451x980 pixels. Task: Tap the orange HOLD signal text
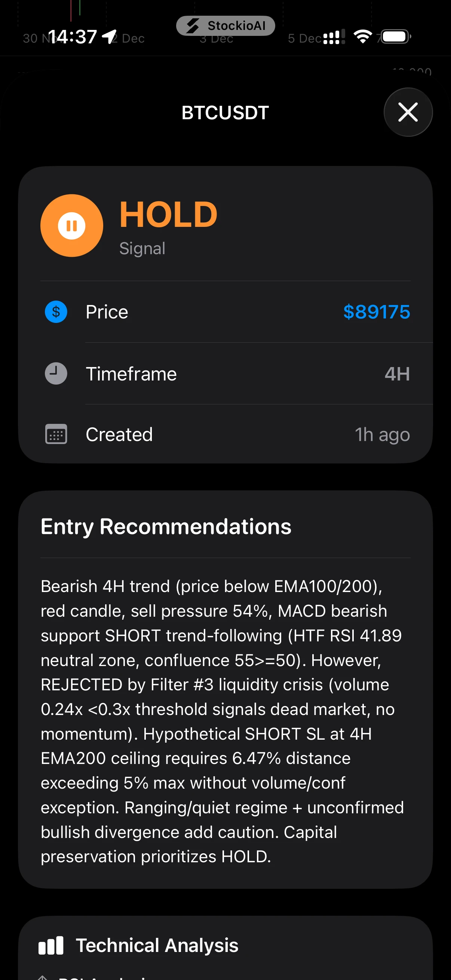coord(168,215)
